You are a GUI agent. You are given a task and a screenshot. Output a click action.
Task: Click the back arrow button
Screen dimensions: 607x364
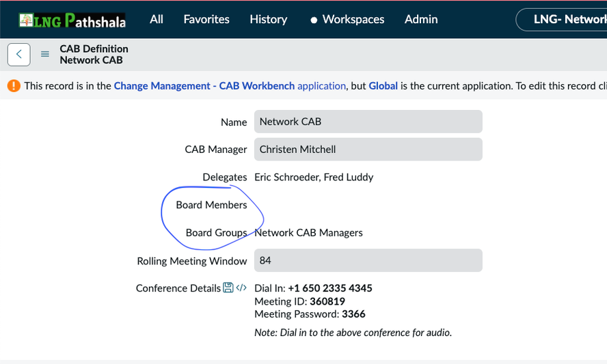pos(19,54)
